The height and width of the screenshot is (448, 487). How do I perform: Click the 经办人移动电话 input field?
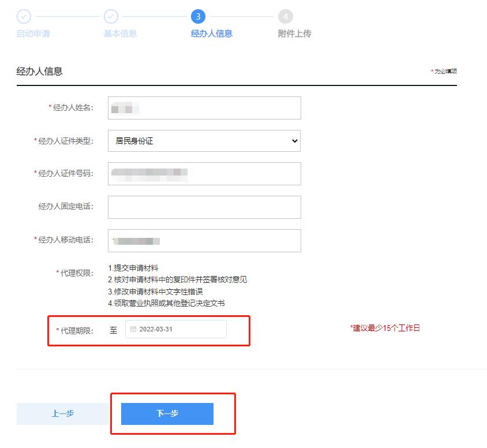pyautogui.click(x=204, y=240)
